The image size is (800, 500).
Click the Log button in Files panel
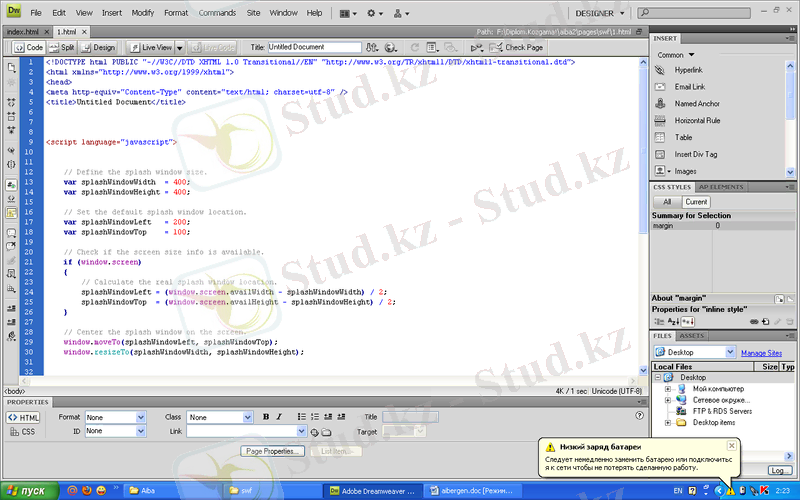(779, 470)
